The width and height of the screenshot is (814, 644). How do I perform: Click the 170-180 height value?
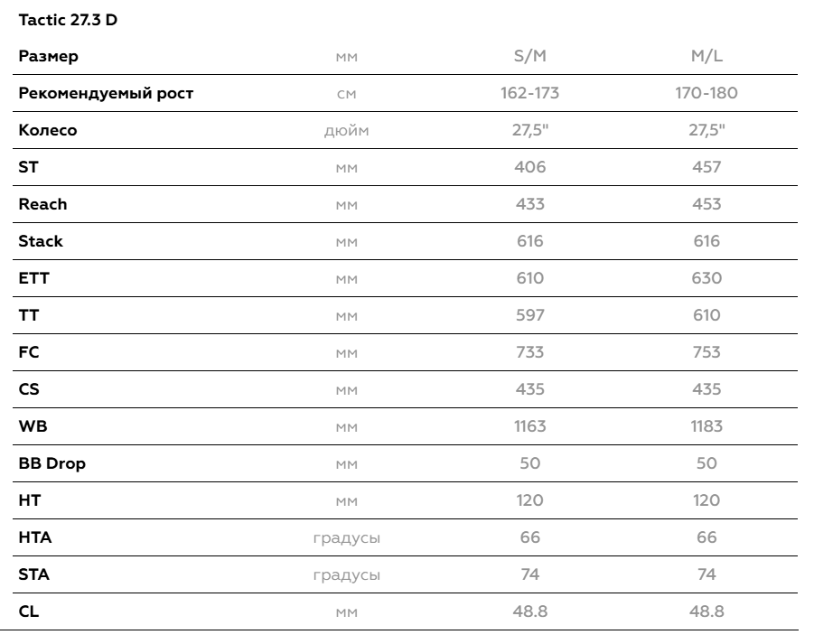[x=706, y=93]
